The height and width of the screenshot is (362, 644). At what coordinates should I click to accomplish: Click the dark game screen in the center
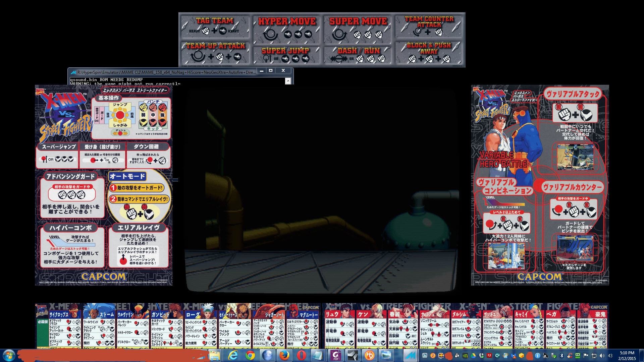(x=321, y=189)
